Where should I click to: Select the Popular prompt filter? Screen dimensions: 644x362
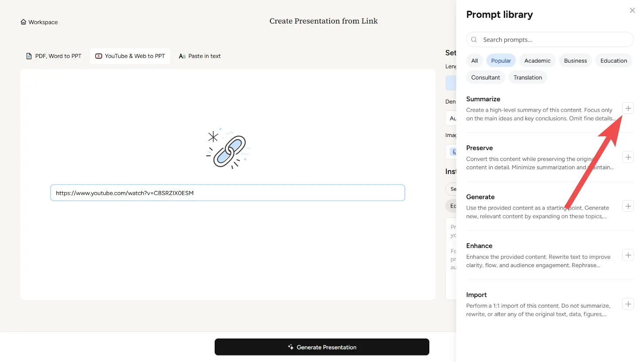click(x=501, y=61)
